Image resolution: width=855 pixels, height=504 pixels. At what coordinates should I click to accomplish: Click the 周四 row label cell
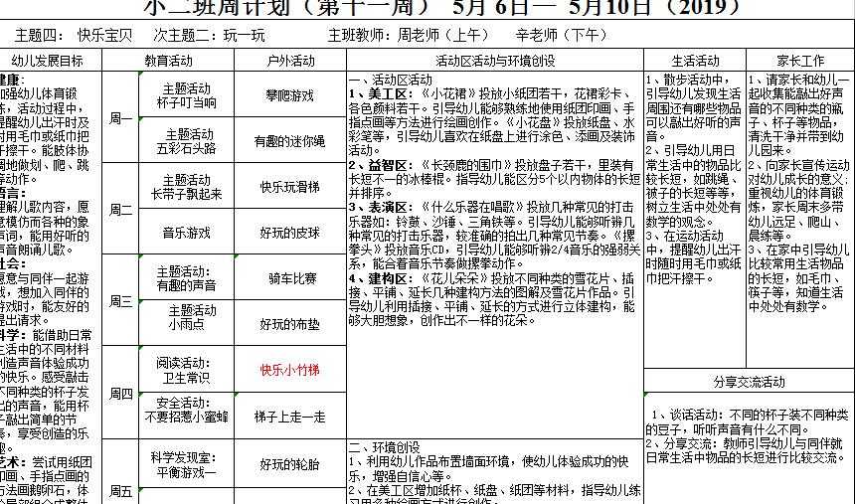pyautogui.click(x=120, y=394)
